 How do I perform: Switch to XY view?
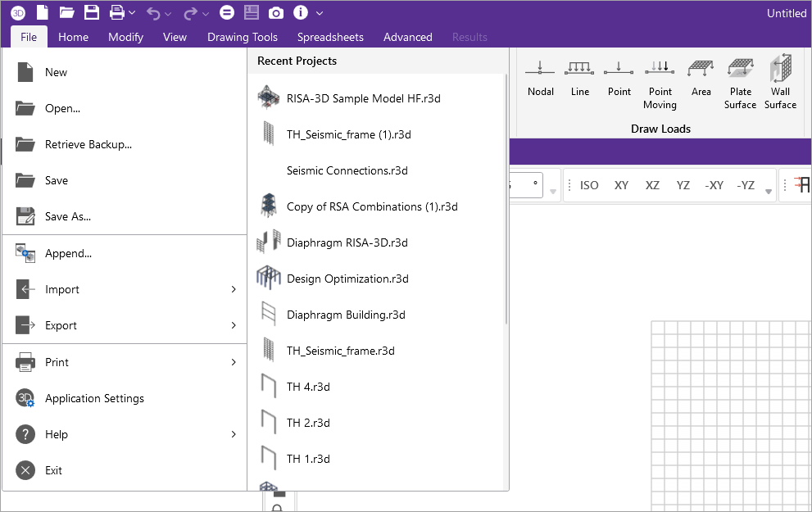click(x=621, y=185)
